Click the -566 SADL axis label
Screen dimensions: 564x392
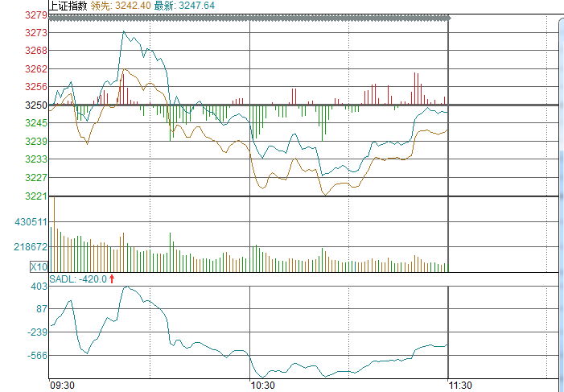click(37, 355)
